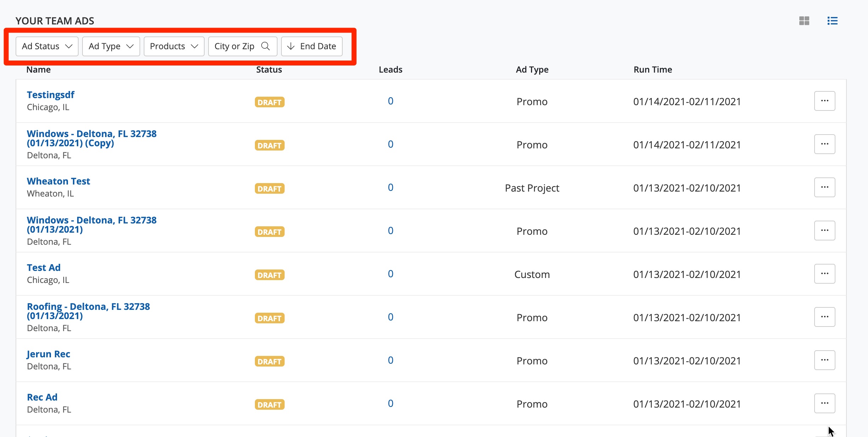Click the search magnifier in City or Zip
The width and height of the screenshot is (868, 437).
(x=265, y=46)
